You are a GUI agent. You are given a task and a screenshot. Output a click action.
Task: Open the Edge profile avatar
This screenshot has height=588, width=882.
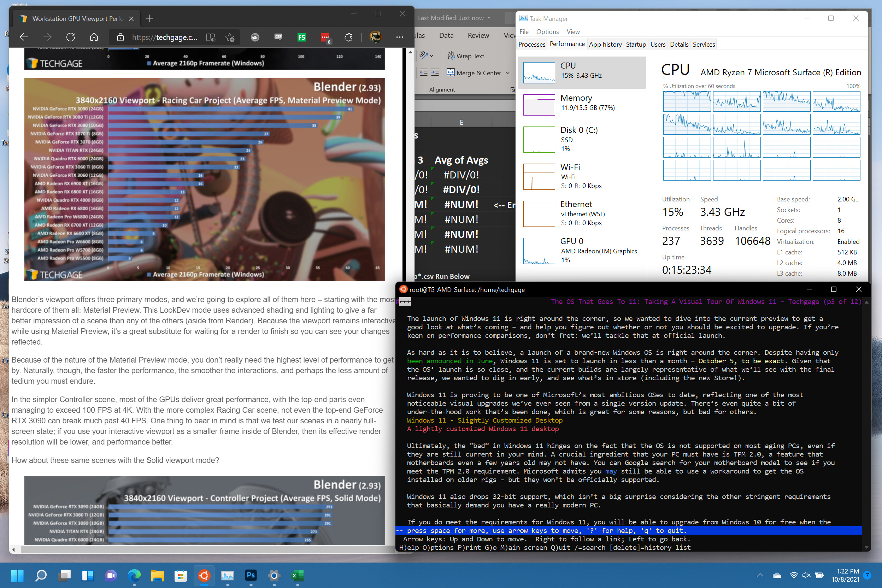coord(375,37)
